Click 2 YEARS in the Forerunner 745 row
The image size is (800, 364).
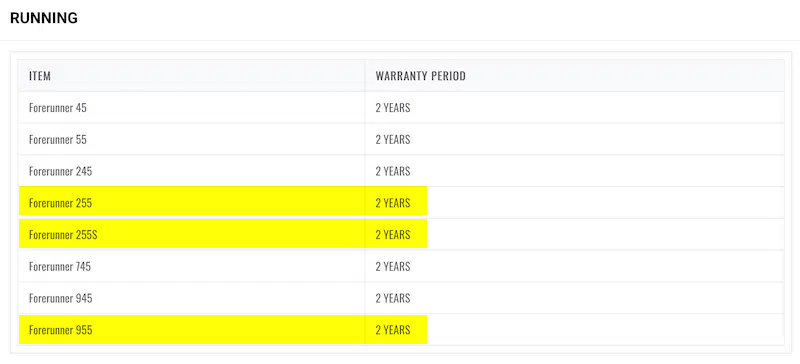coord(393,266)
